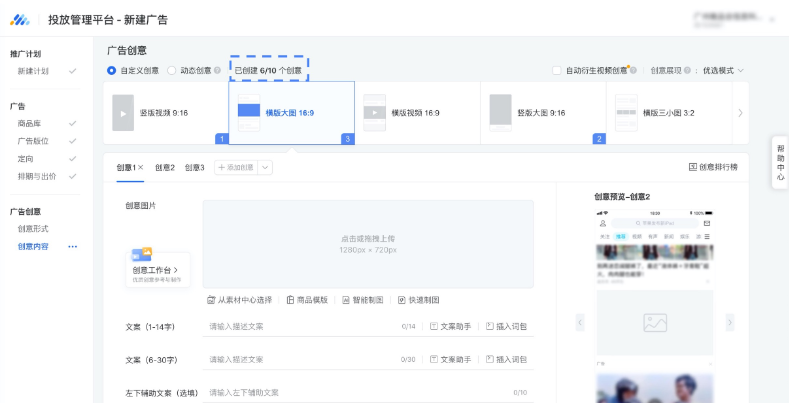789x403 pixels.
Task: Open 智能制图 smart image maker
Action: [345, 300]
